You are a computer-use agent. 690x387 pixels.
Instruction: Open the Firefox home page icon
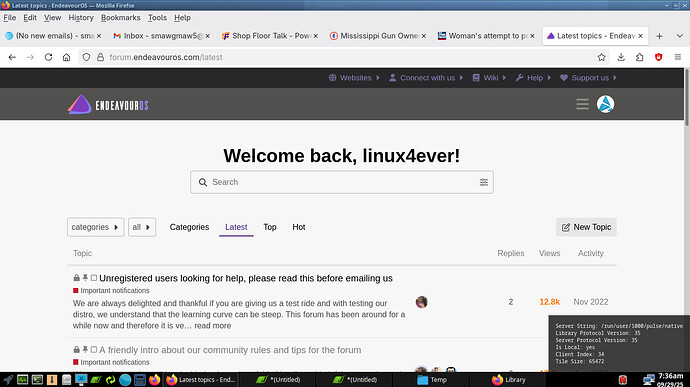pyautogui.click(x=66, y=57)
